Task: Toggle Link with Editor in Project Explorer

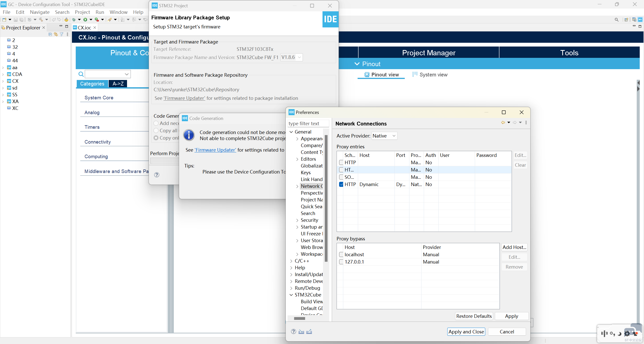Action: [x=56, y=34]
